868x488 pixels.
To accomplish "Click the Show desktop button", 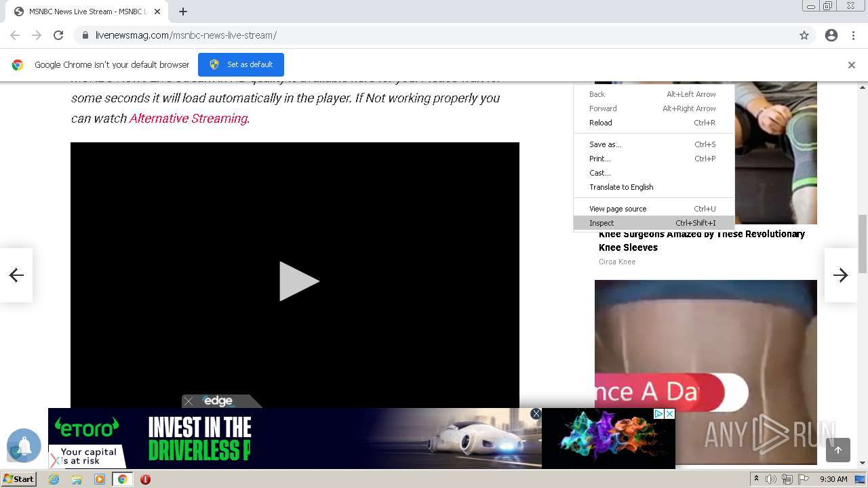I will coord(861,479).
